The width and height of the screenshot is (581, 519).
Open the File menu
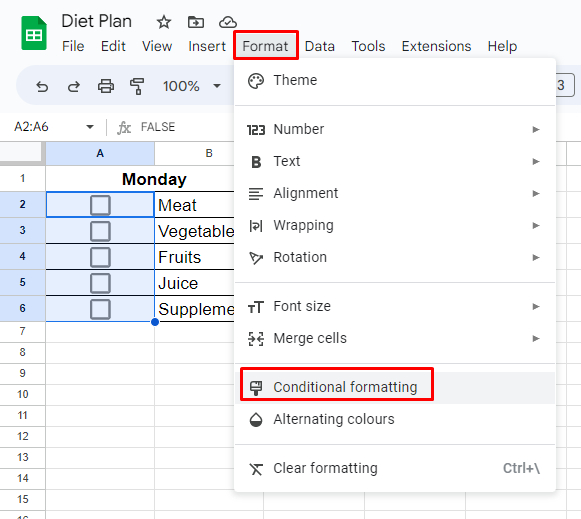pos(73,46)
